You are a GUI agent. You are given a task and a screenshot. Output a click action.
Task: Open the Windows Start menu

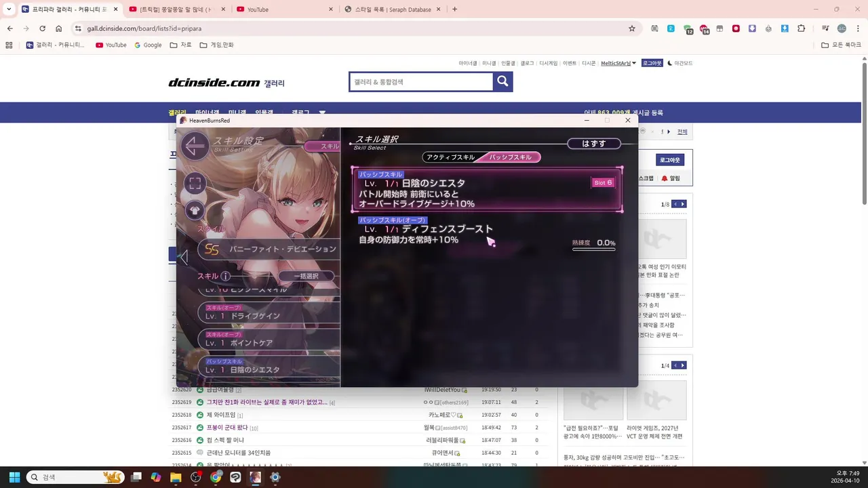14,477
